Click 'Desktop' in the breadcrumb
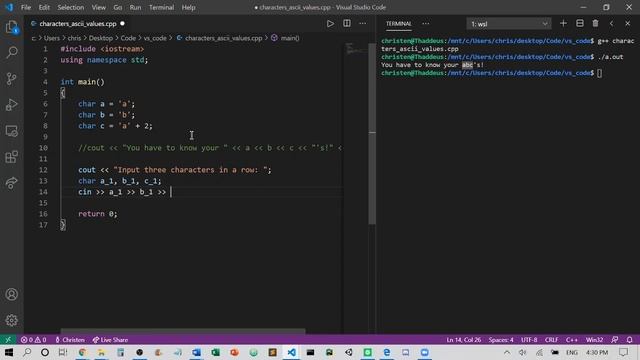 [x=101, y=38]
